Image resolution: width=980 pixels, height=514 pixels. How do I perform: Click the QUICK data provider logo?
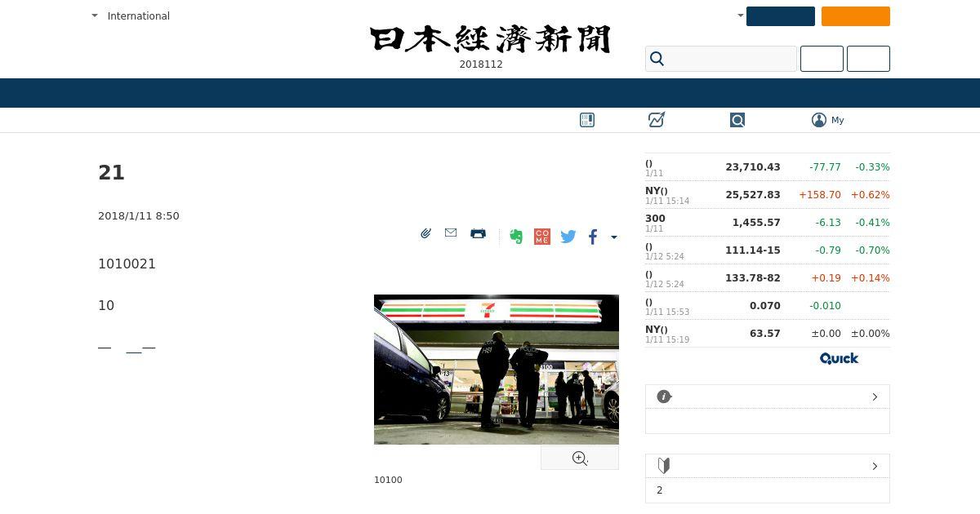[839, 358]
